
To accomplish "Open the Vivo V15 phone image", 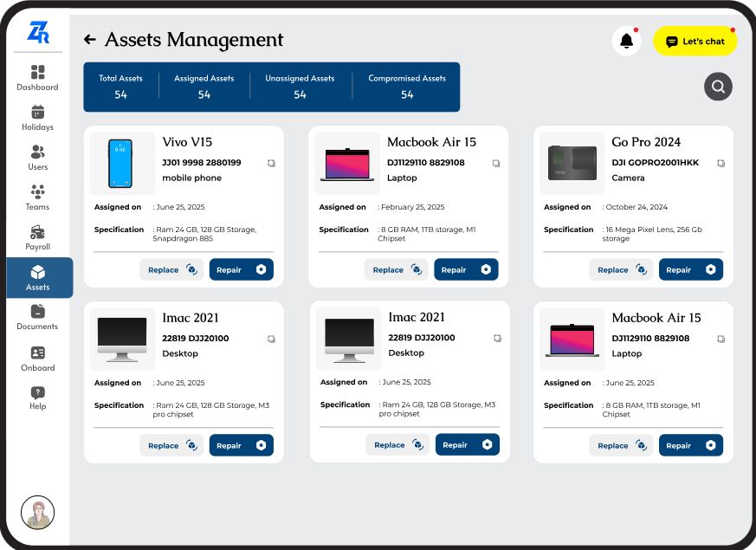I will [x=122, y=164].
